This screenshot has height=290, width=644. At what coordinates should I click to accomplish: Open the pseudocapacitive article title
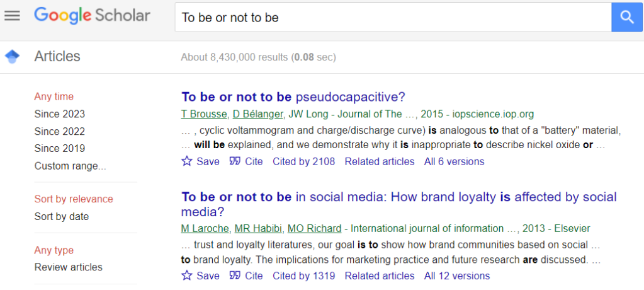pyautogui.click(x=293, y=97)
